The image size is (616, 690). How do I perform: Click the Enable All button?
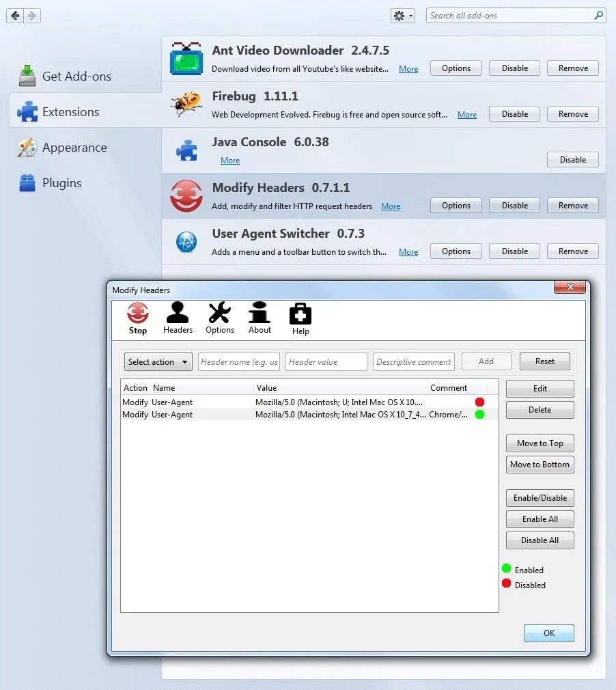[540, 519]
